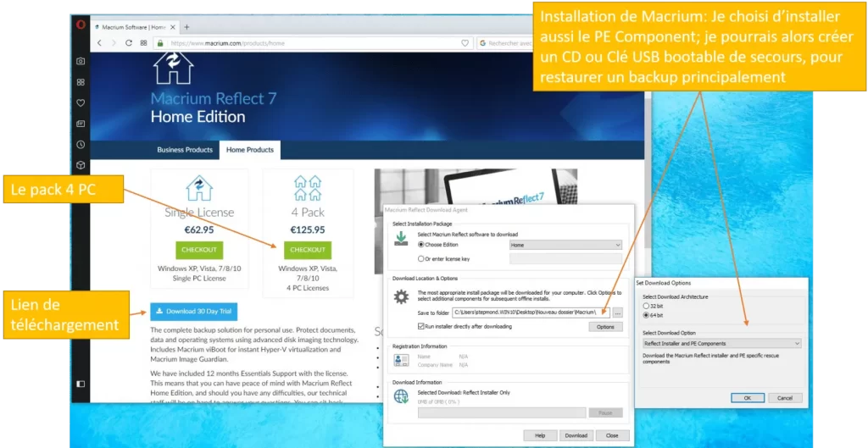The image size is (868, 448).
Task: Click the €125.95 price text
Action: click(307, 230)
